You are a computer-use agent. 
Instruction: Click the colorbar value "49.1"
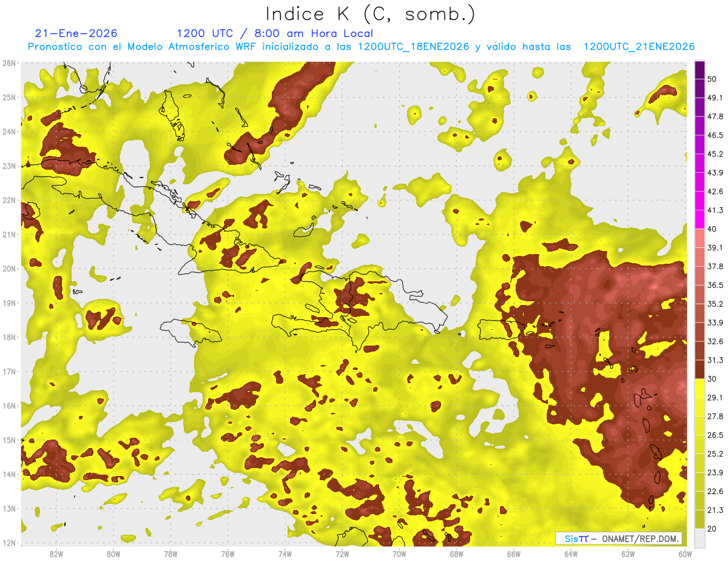[715, 98]
